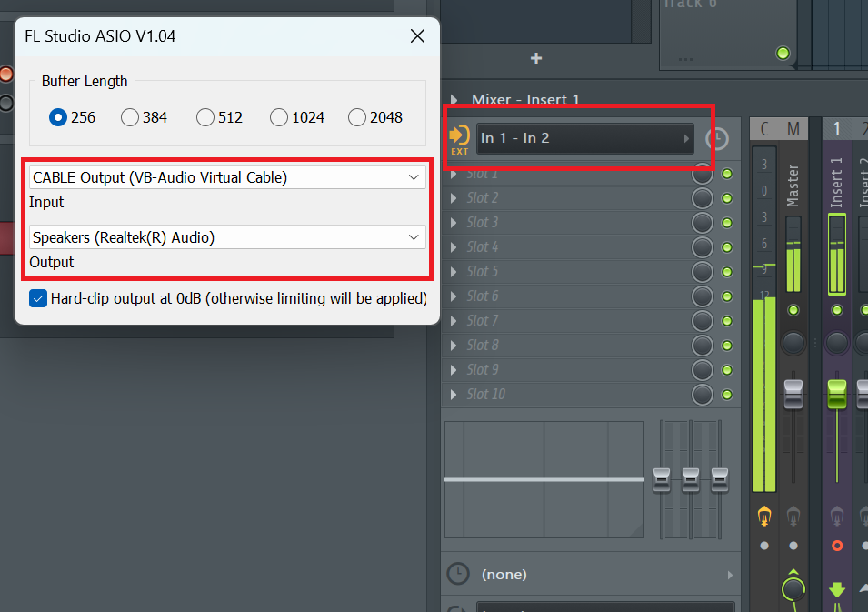Click the mixer EQ graph area
Image resolution: width=868 pixels, height=612 pixels.
[x=544, y=479]
